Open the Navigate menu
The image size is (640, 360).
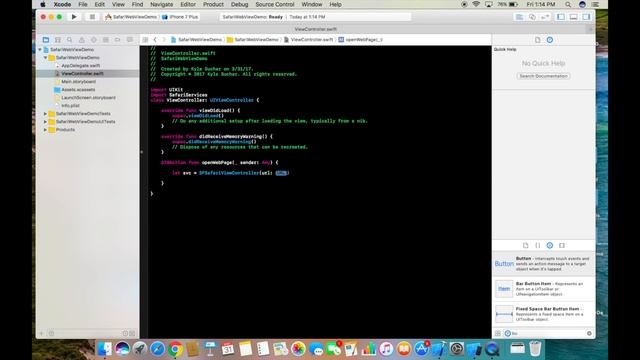pos(161,4)
